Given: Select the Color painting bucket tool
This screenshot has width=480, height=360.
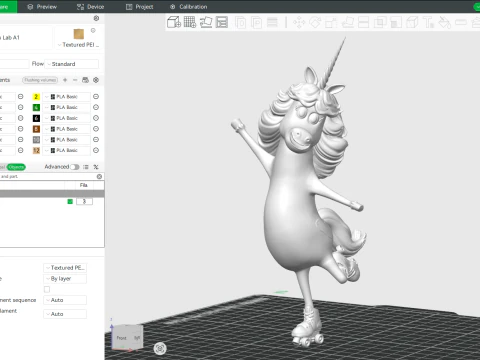Looking at the screenshot, I should tap(444, 23).
